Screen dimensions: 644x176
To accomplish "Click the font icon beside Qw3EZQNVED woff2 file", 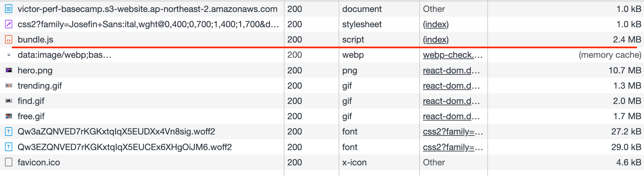I will (x=9, y=147).
